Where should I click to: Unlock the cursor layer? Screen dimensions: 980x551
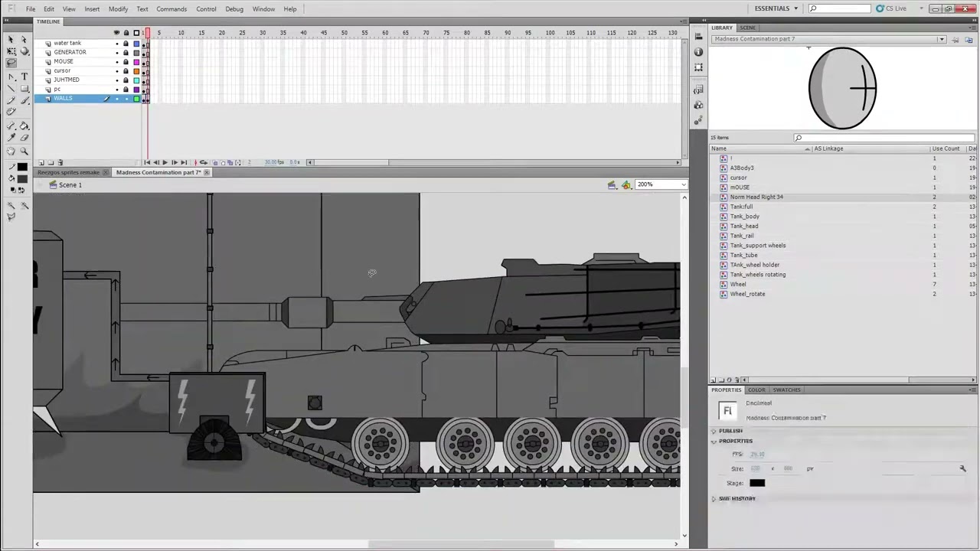point(126,70)
